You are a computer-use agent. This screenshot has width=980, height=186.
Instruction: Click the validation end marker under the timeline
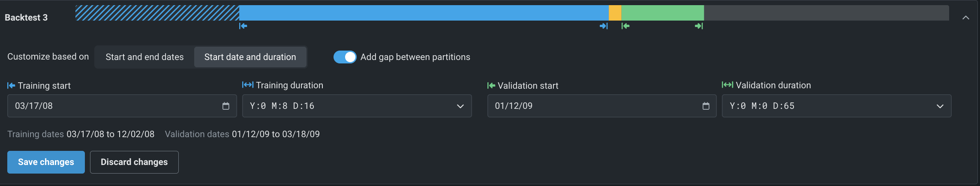[699, 26]
